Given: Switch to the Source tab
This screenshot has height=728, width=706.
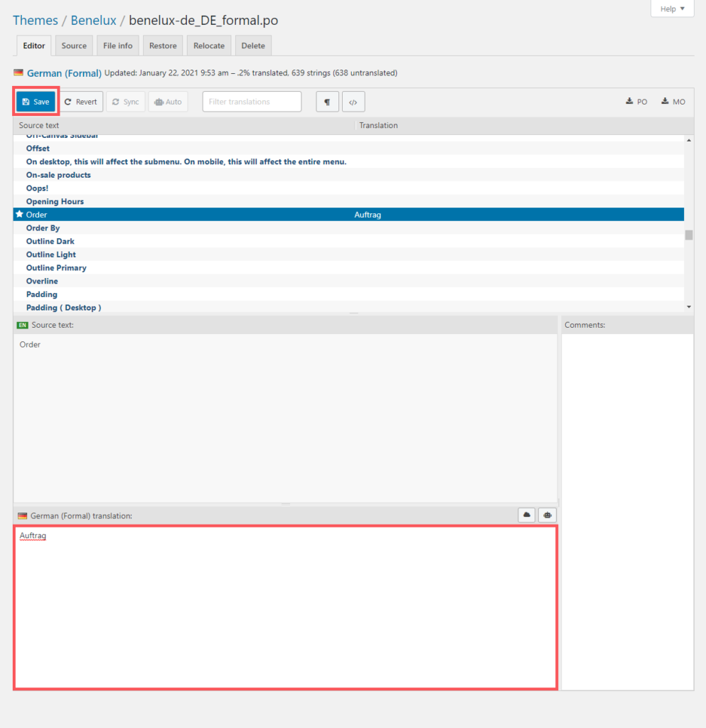Looking at the screenshot, I should pos(74,45).
